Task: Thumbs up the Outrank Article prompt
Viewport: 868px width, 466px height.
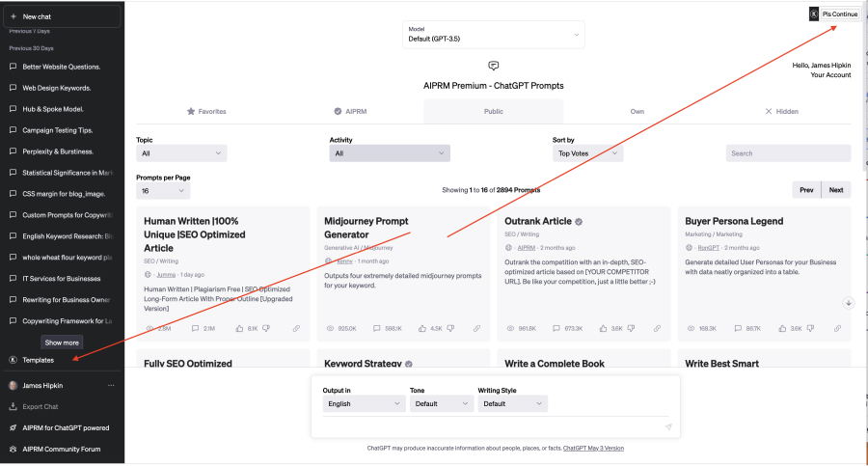Action: (x=603, y=329)
